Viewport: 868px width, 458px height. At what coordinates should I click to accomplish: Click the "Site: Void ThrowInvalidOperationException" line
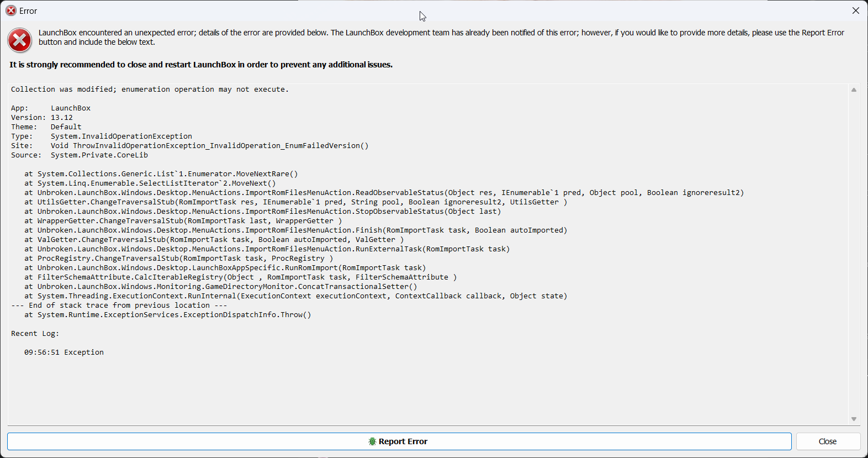[190, 146]
